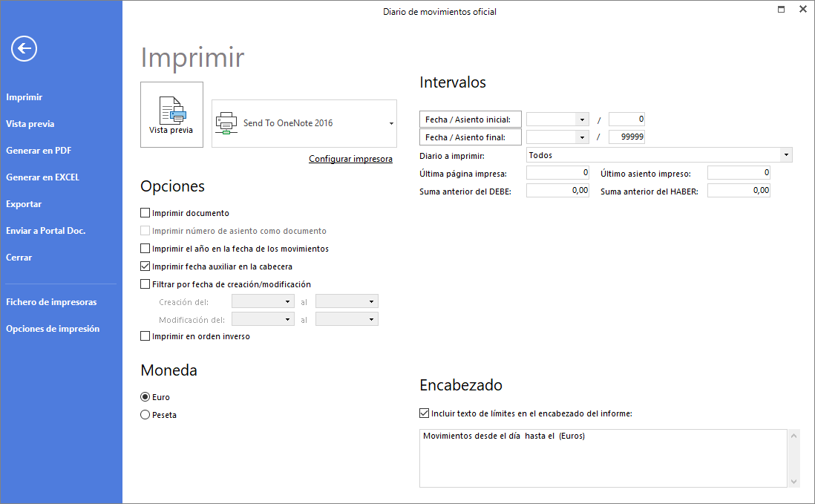Open Fichero de impresoras
815x504 pixels.
(51, 302)
